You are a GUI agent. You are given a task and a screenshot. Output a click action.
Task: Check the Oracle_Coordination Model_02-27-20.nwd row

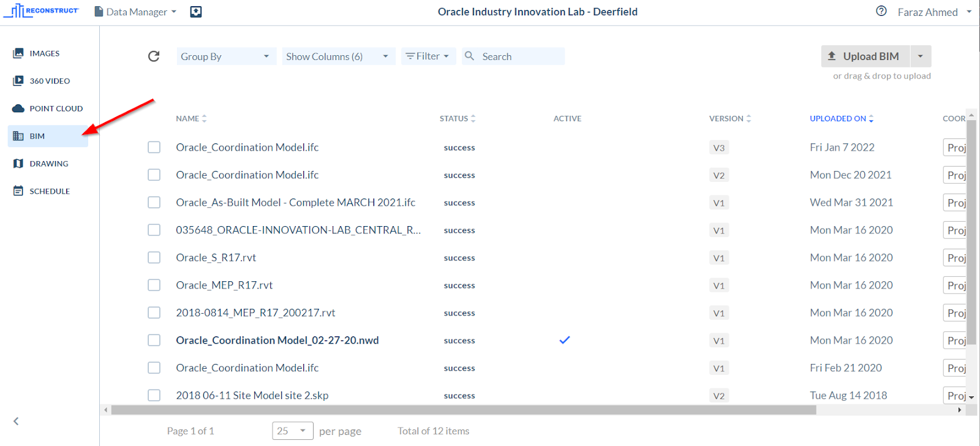pos(154,340)
